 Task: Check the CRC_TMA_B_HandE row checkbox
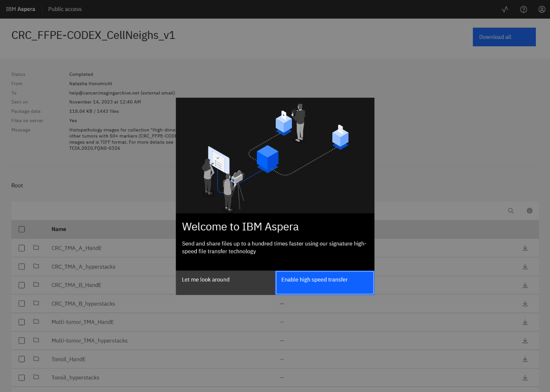click(22, 285)
